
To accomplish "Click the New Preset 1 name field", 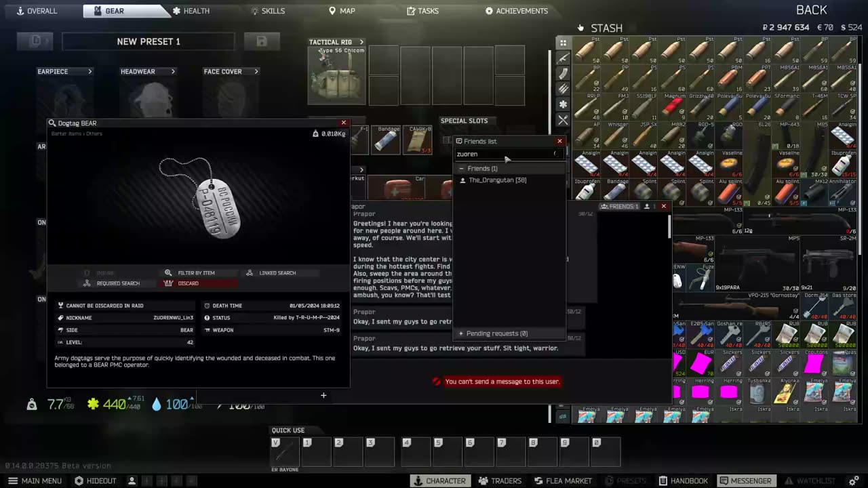I will tap(149, 41).
